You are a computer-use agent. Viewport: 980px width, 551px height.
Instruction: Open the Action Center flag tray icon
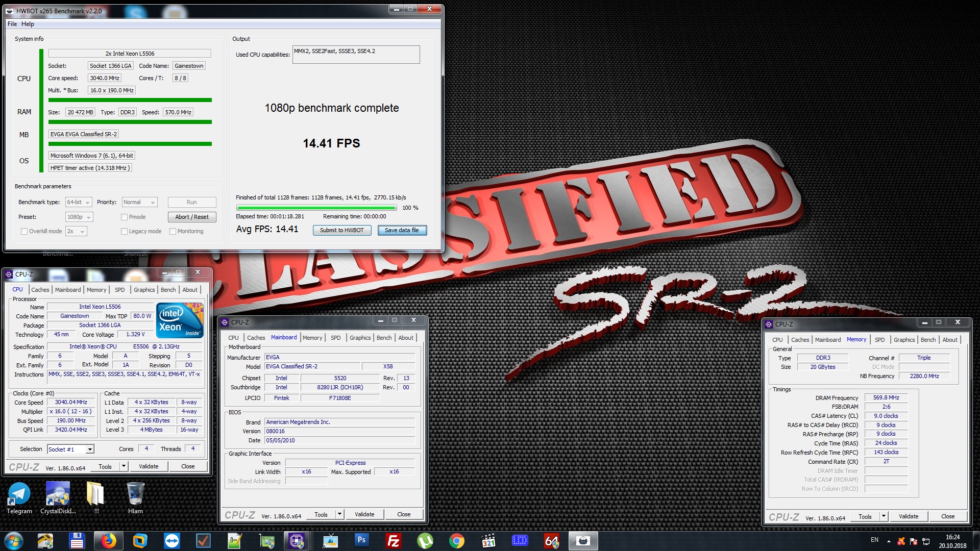[x=914, y=541]
